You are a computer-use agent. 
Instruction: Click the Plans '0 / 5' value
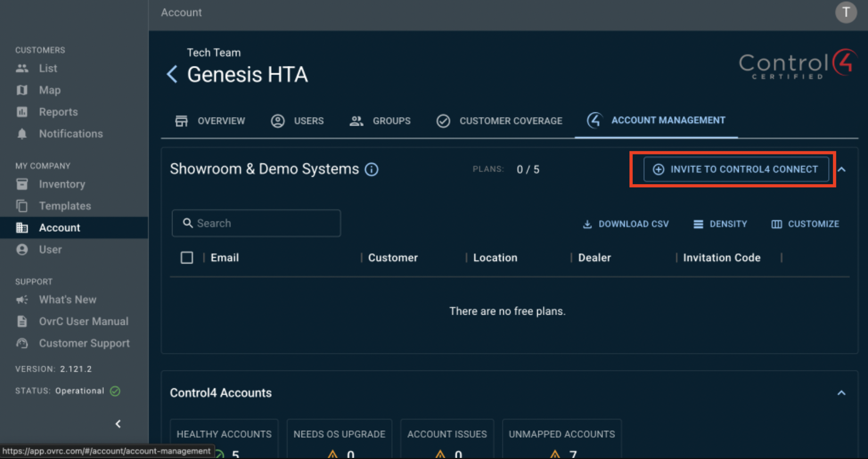click(x=528, y=169)
